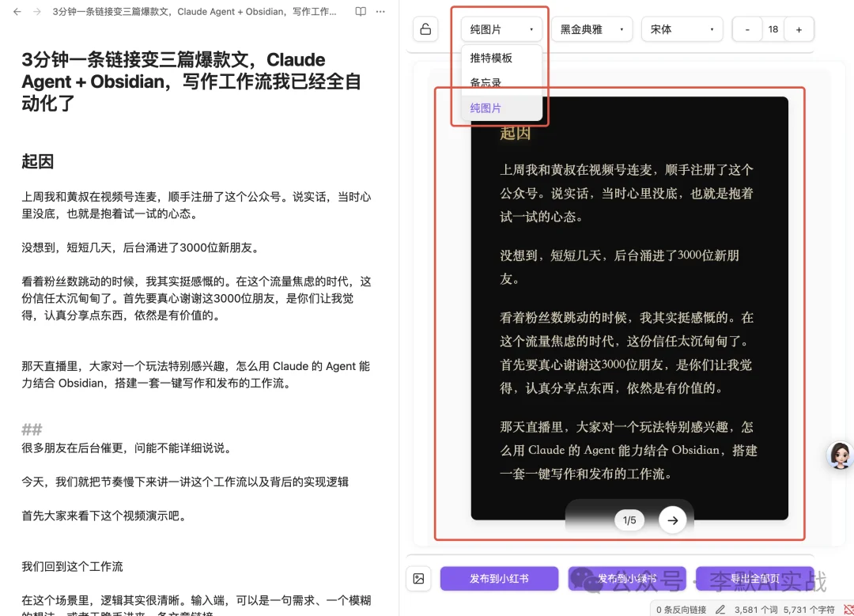Click the next page arrow on the preview card
This screenshot has height=616, width=854.
[x=672, y=520]
